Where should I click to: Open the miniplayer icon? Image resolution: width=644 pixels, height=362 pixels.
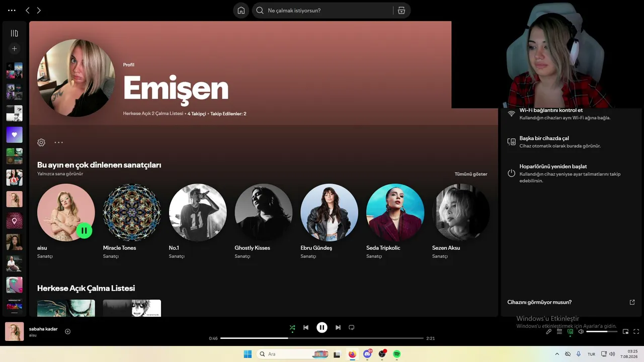coord(626,332)
